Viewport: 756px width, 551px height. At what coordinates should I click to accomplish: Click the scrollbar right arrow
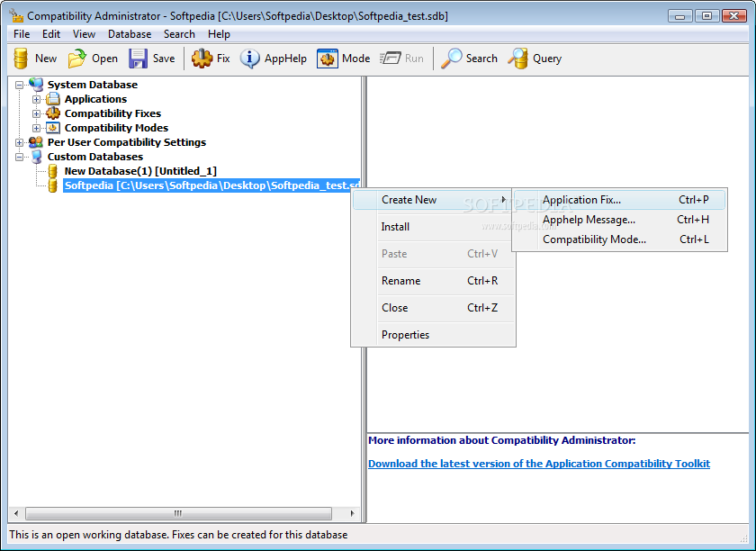click(352, 513)
